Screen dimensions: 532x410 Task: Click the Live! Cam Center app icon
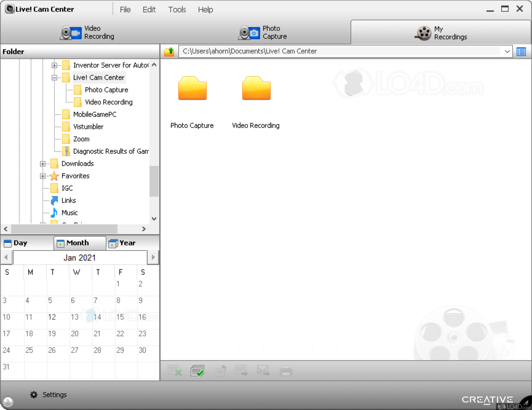[10, 9]
